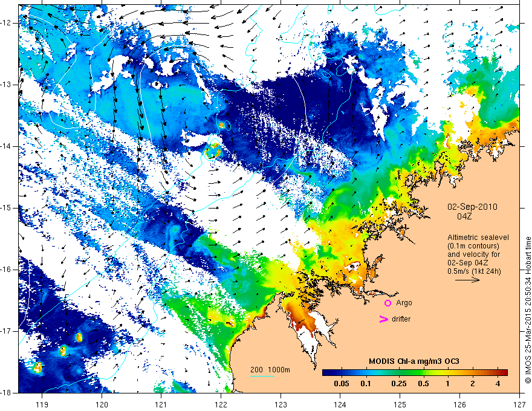Click latitude axis label '-18'
The height and width of the screenshot is (411, 532).
click(6, 393)
